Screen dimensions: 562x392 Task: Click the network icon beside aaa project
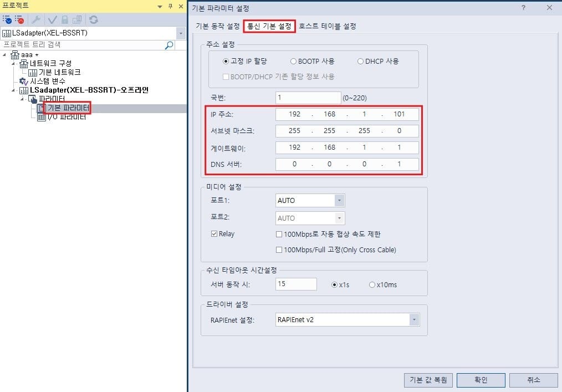click(15, 55)
